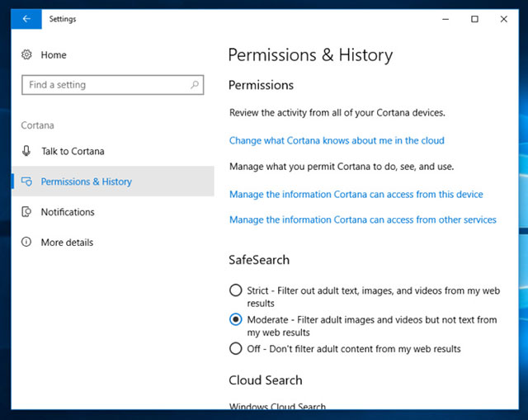The width and height of the screenshot is (528, 420).
Task: Select the Moderate SafeSearch option
Action: (x=236, y=319)
